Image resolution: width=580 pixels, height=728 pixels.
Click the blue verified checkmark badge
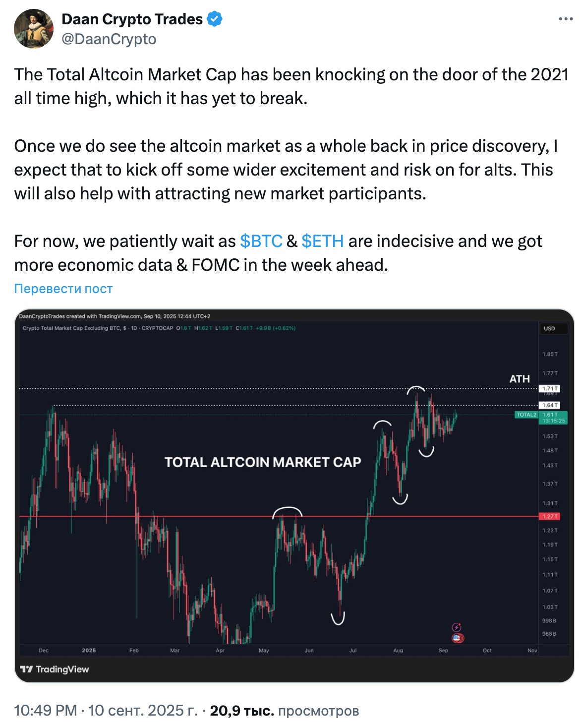(x=215, y=19)
